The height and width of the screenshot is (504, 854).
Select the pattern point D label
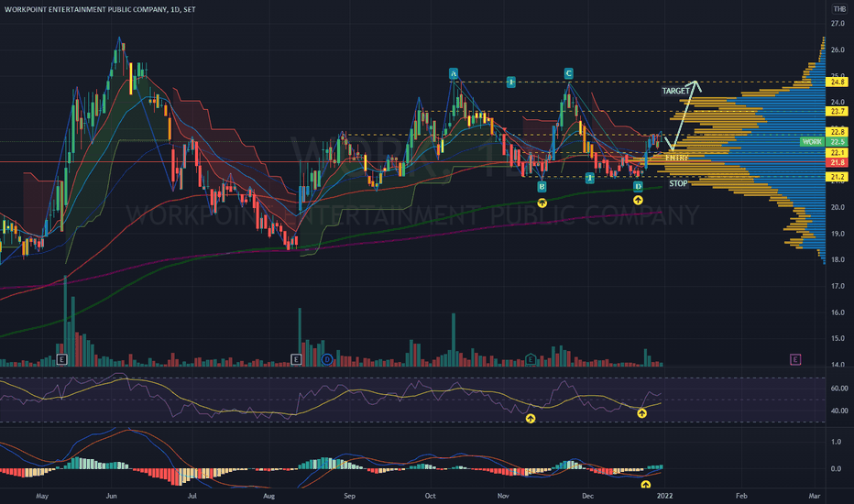pyautogui.click(x=638, y=186)
